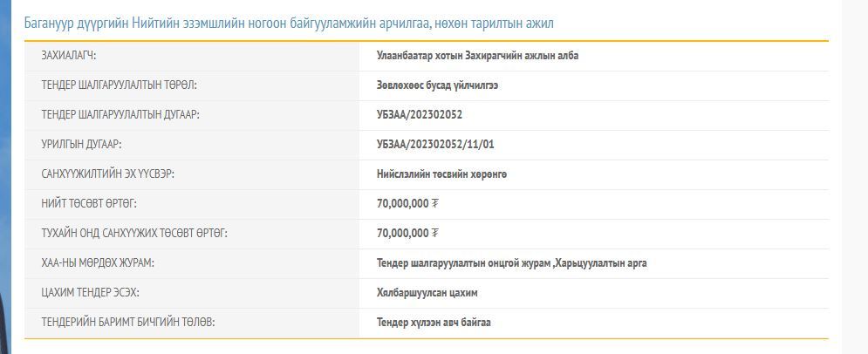Click the status text "Тендер хүлээн авч байгаа"
Viewport: 868px width, 354px height.
434,323
